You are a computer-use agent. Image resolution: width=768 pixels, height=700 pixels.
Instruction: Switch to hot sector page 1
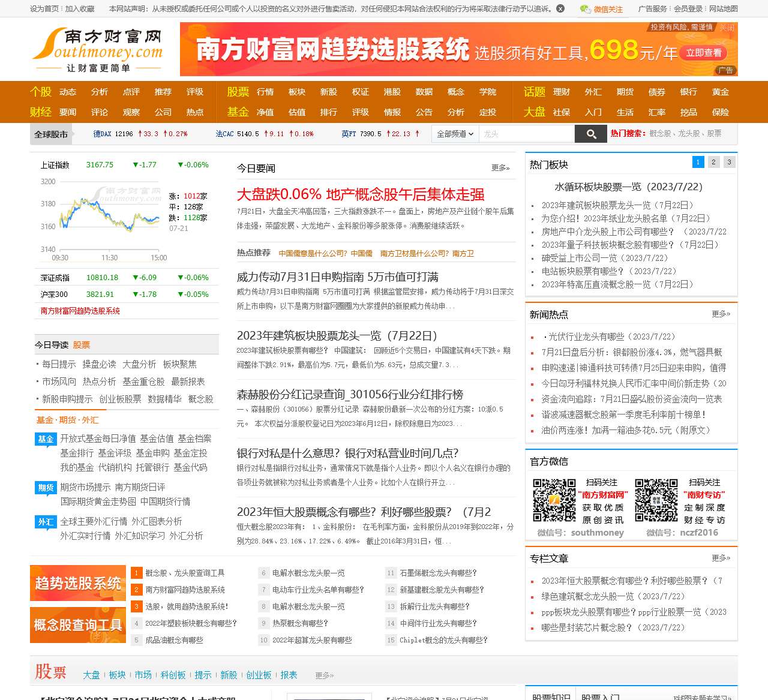click(x=698, y=162)
